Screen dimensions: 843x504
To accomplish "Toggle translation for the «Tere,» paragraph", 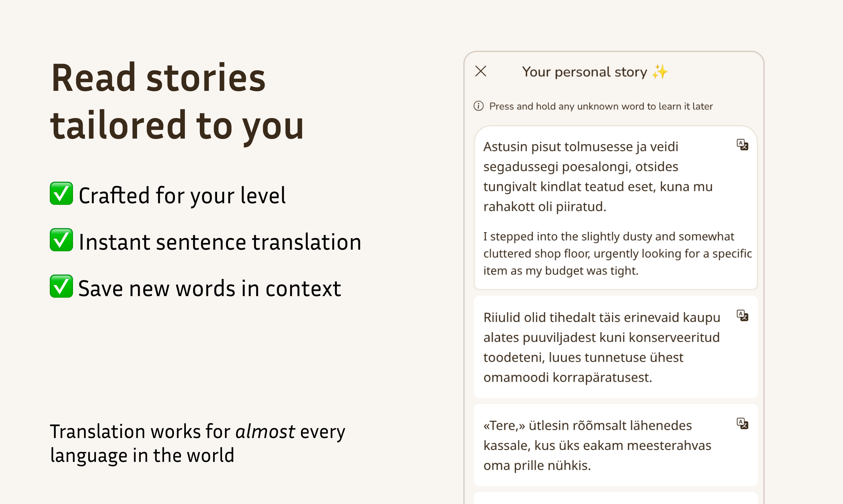I will coord(742,423).
